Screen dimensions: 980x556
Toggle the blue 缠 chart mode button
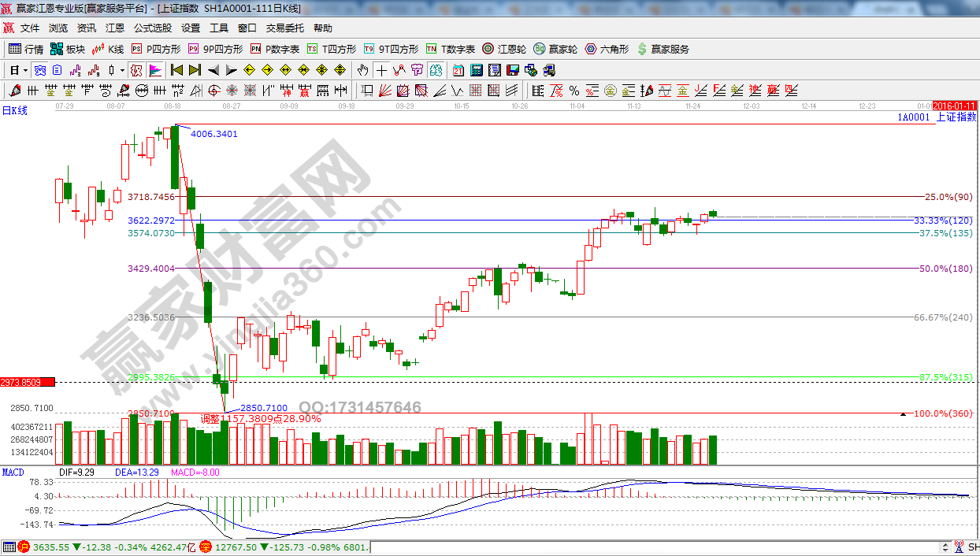pos(39,70)
